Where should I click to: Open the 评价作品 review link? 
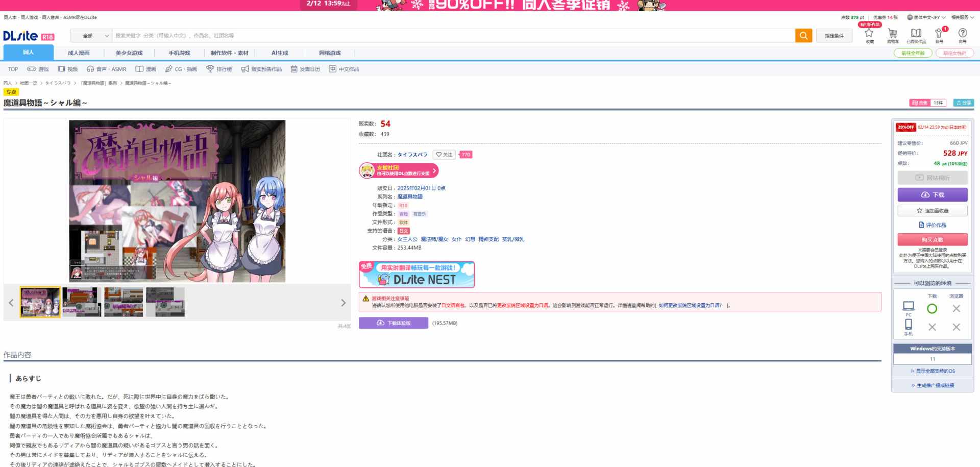point(933,225)
